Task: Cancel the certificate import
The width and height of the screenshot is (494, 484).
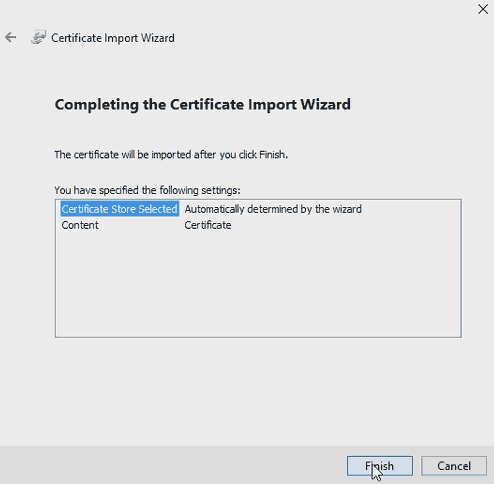Action: (x=454, y=466)
